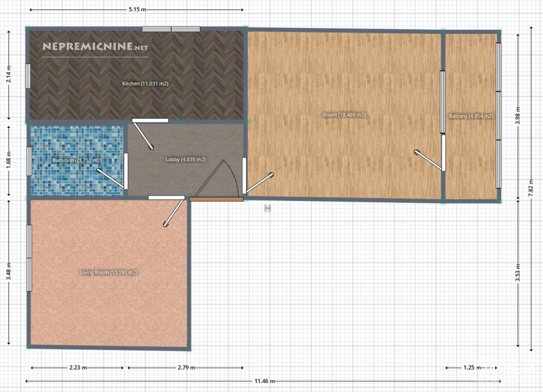Select the 11.46 m total width dimension

264,381
